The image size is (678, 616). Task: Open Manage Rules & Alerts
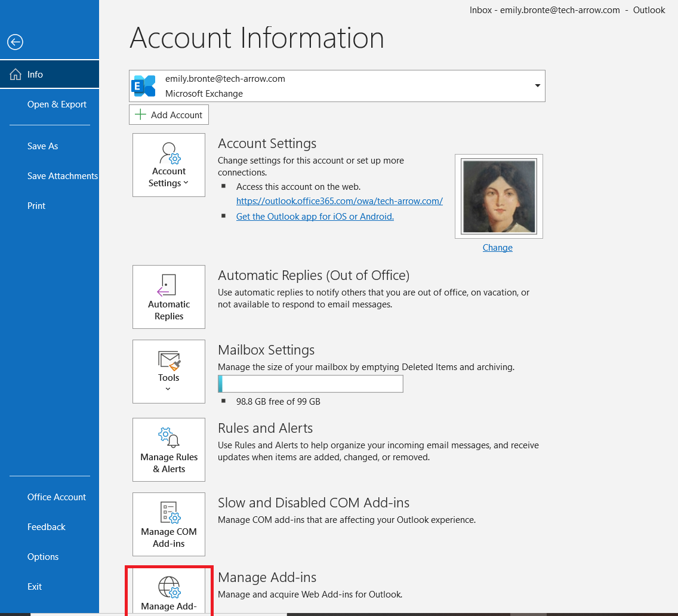pyautogui.click(x=169, y=449)
